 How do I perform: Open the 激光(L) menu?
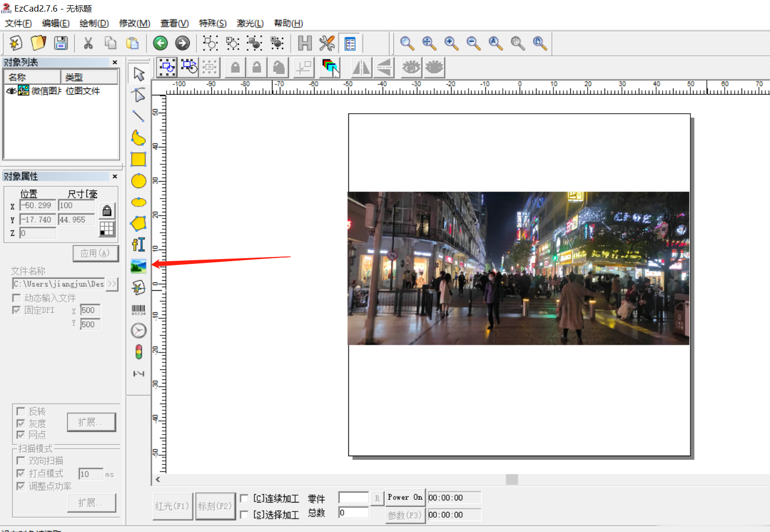coord(250,23)
